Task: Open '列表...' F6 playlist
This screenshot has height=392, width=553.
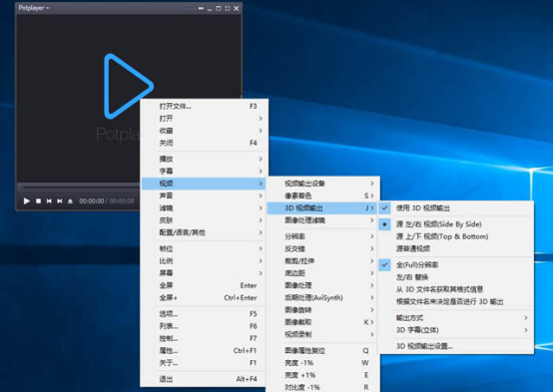Action: click(x=205, y=326)
